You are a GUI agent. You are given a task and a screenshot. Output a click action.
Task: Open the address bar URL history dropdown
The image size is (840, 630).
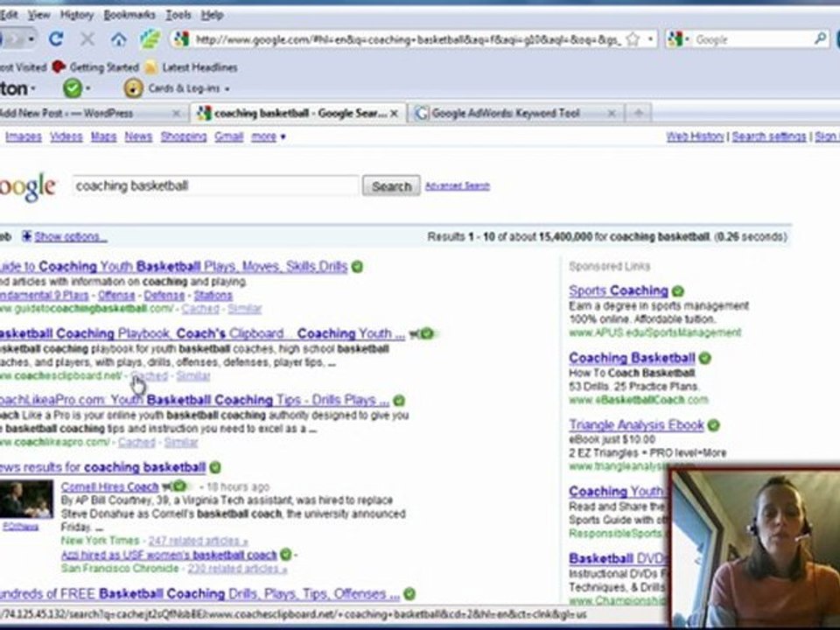pyautogui.click(x=650, y=39)
